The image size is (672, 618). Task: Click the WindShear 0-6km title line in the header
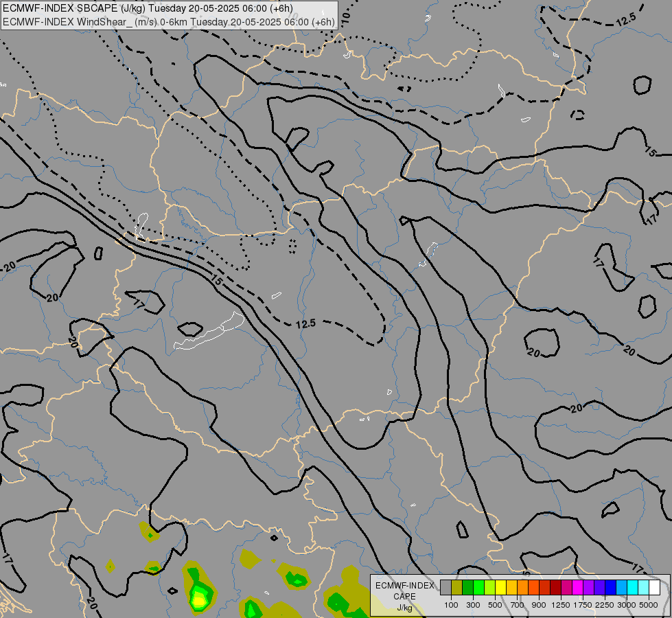(169, 22)
